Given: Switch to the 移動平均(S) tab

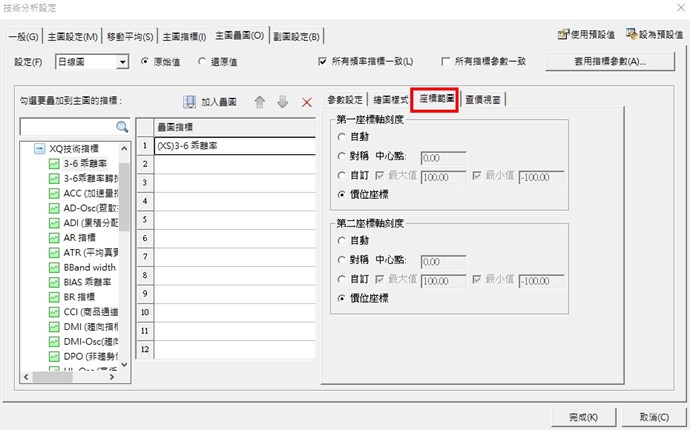Looking at the screenshot, I should point(130,37).
